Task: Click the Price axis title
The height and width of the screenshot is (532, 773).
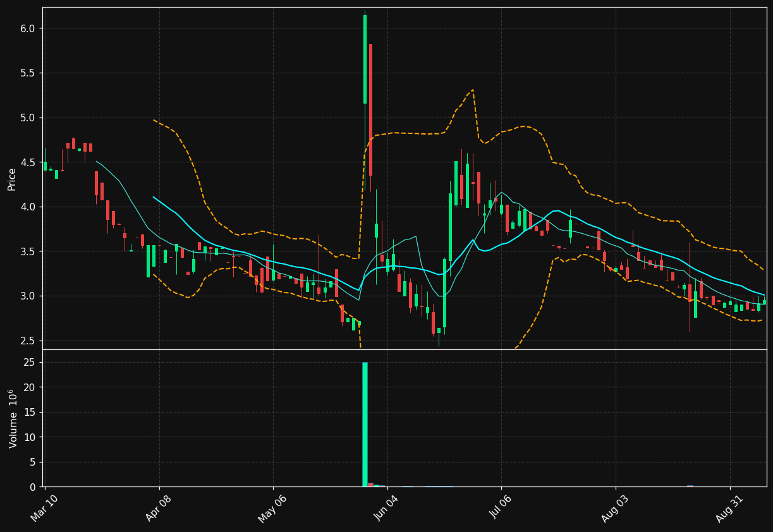Action: tap(12, 179)
